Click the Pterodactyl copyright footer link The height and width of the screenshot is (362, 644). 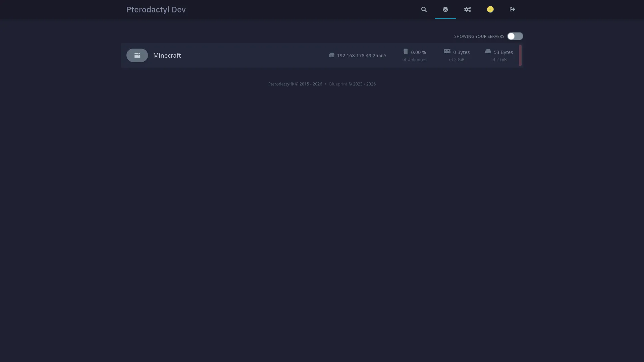pos(281,84)
